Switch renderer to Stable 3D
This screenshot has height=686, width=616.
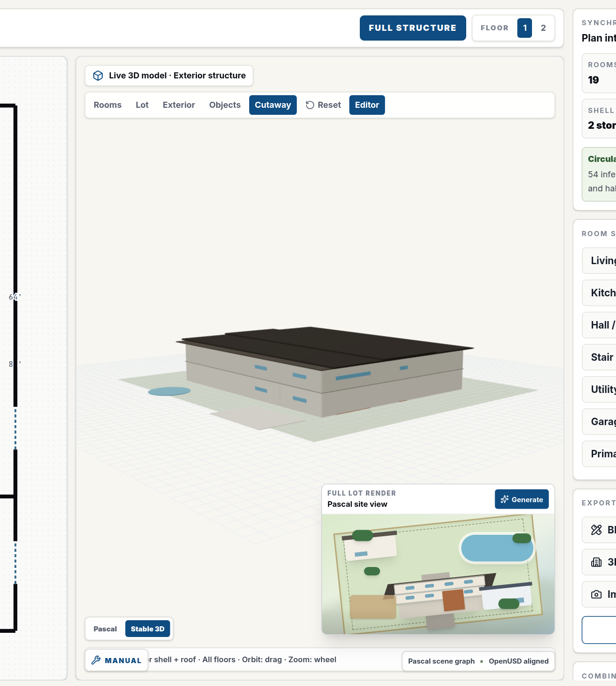(147, 629)
